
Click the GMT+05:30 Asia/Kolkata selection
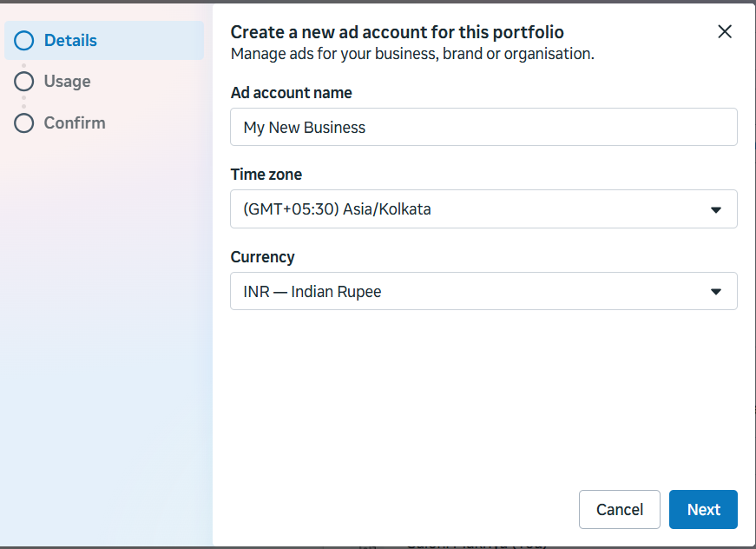[483, 208]
